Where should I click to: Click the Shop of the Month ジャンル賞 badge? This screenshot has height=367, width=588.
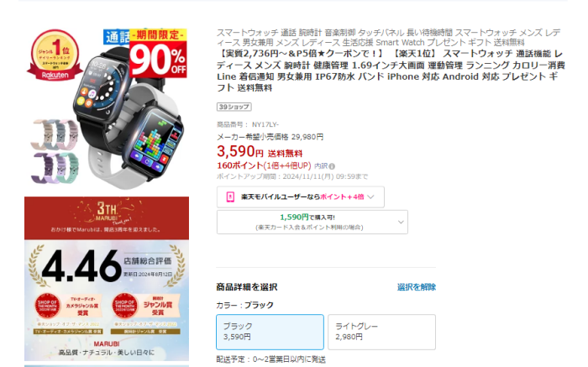click(x=125, y=305)
